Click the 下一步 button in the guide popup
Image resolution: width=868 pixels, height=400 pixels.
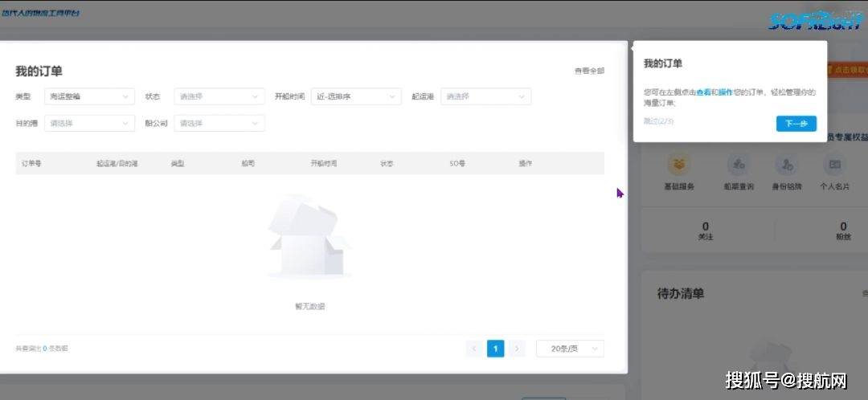[x=796, y=124]
